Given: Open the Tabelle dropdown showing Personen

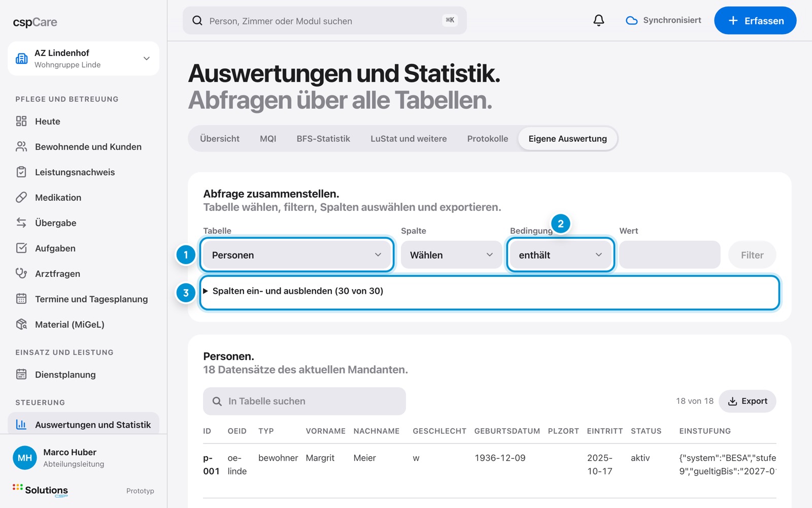Looking at the screenshot, I should (x=297, y=255).
